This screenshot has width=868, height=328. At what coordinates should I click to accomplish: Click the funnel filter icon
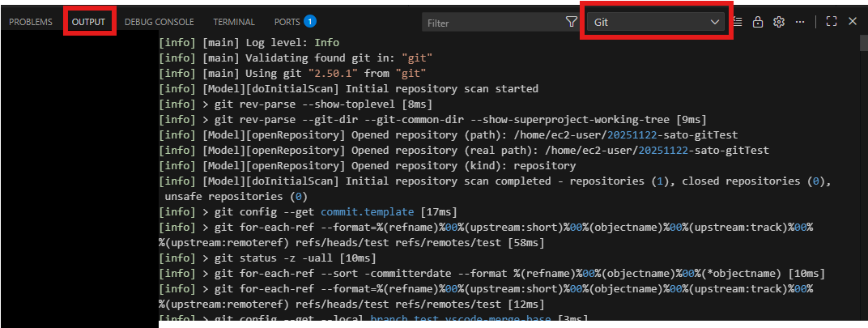pyautogui.click(x=571, y=23)
